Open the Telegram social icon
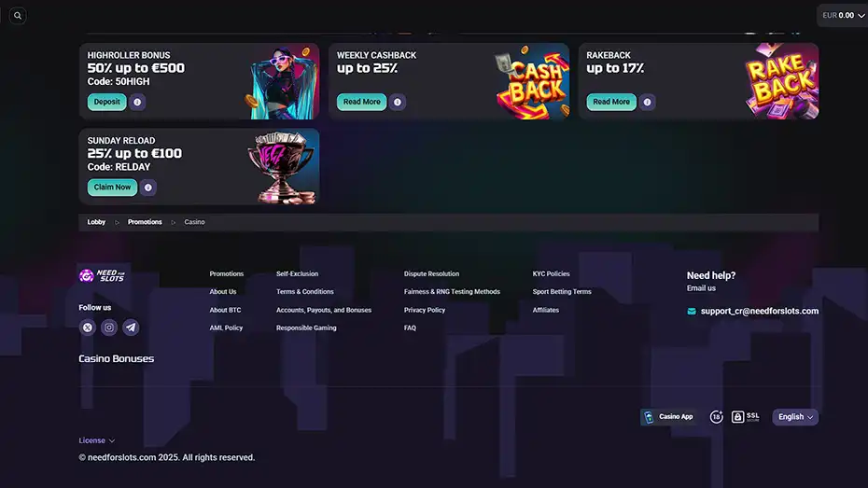868x488 pixels. point(131,328)
